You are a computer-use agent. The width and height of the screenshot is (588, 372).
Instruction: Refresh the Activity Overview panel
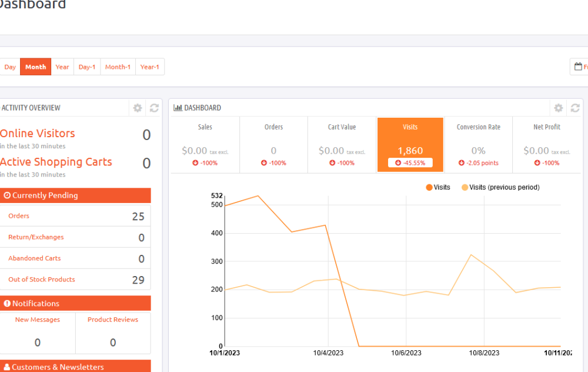tap(154, 108)
